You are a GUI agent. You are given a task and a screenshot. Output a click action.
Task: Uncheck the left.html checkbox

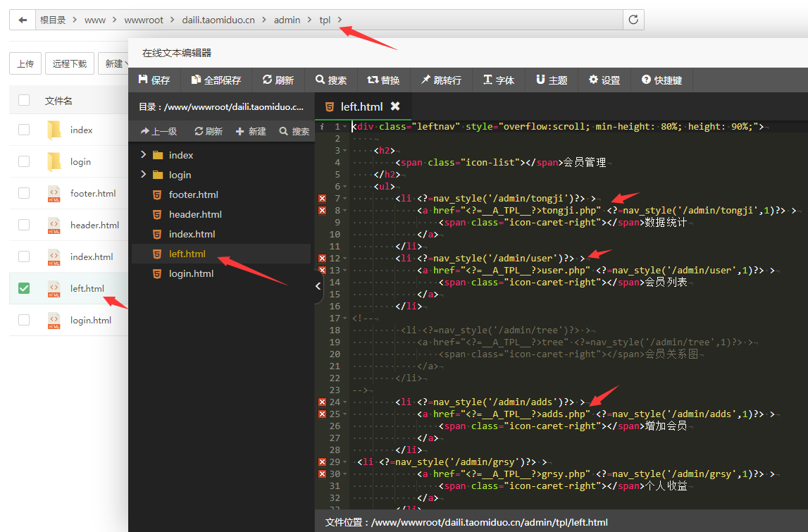pos(24,288)
